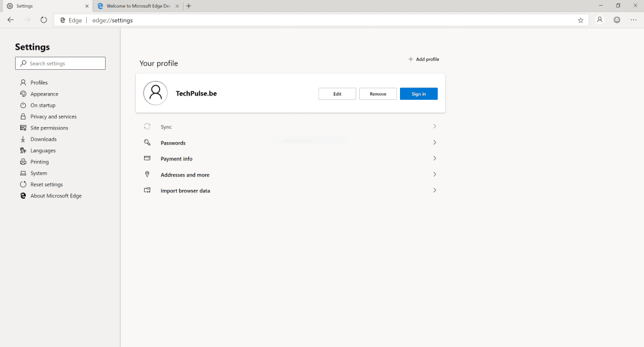Switch to Welcome to Microsoft Edge Dev tab
The image size is (644, 347).
138,6
